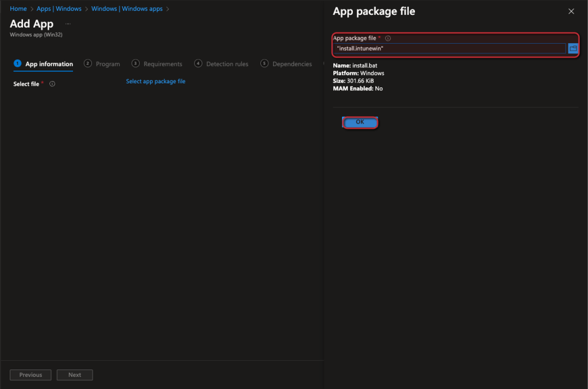This screenshot has width=588, height=389.
Task: Navigate to Home in the breadcrumb
Action: tap(18, 9)
